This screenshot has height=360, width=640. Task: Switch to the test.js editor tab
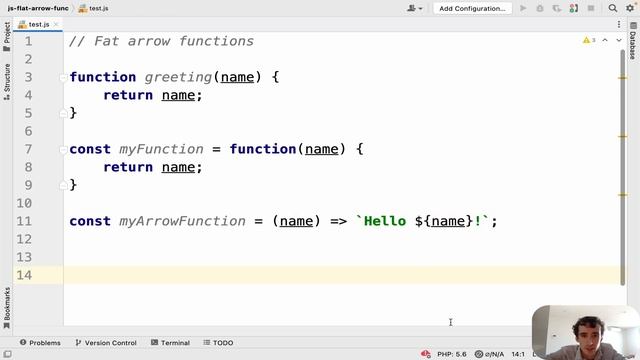[38, 24]
